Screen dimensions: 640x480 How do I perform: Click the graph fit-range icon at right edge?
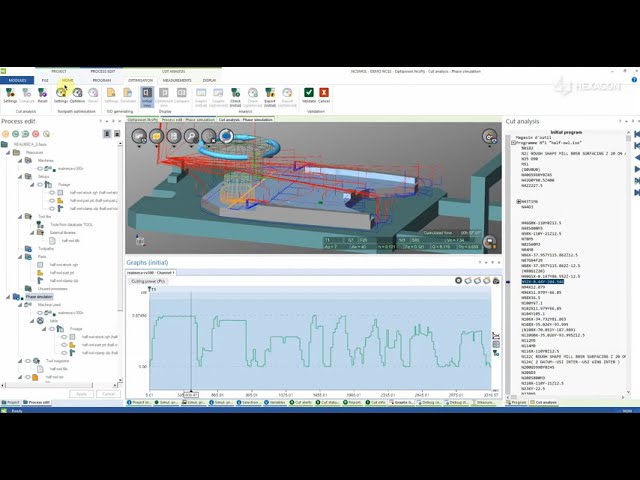496,336
